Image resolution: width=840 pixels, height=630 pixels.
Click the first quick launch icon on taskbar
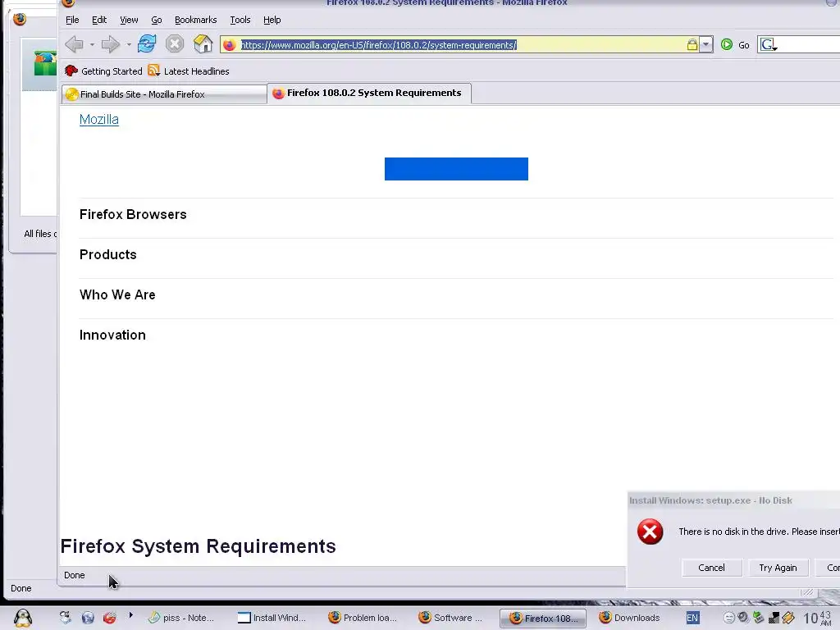click(65, 618)
